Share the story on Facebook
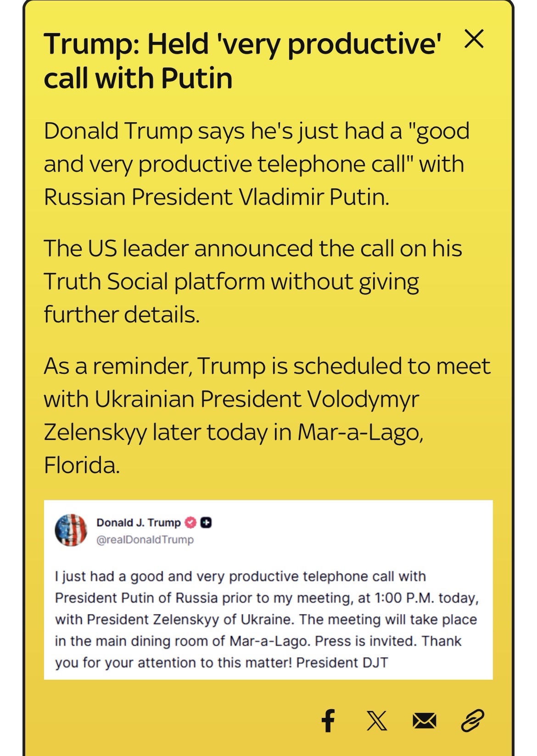The image size is (537, 756). click(x=328, y=719)
